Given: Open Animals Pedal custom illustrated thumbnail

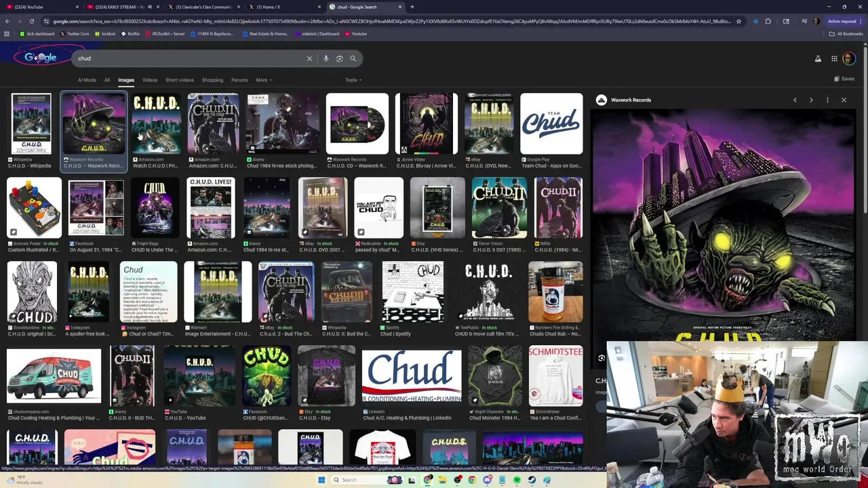Looking at the screenshot, I should pos(34,208).
